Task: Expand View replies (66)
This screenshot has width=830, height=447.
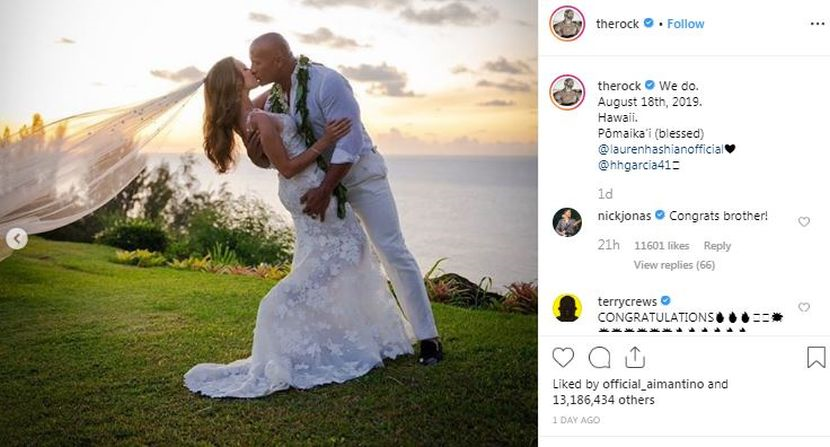Action: pyautogui.click(x=674, y=265)
